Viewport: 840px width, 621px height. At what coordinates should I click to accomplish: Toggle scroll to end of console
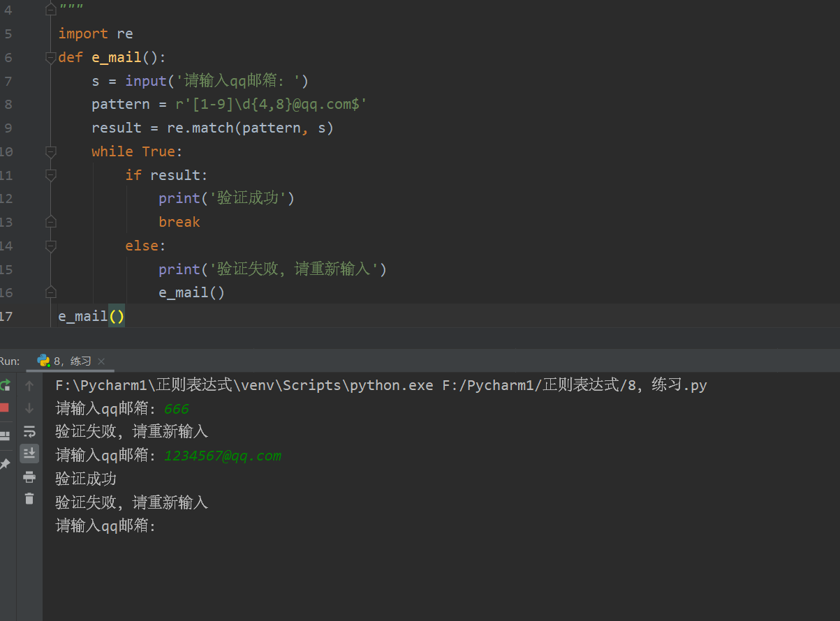point(29,454)
